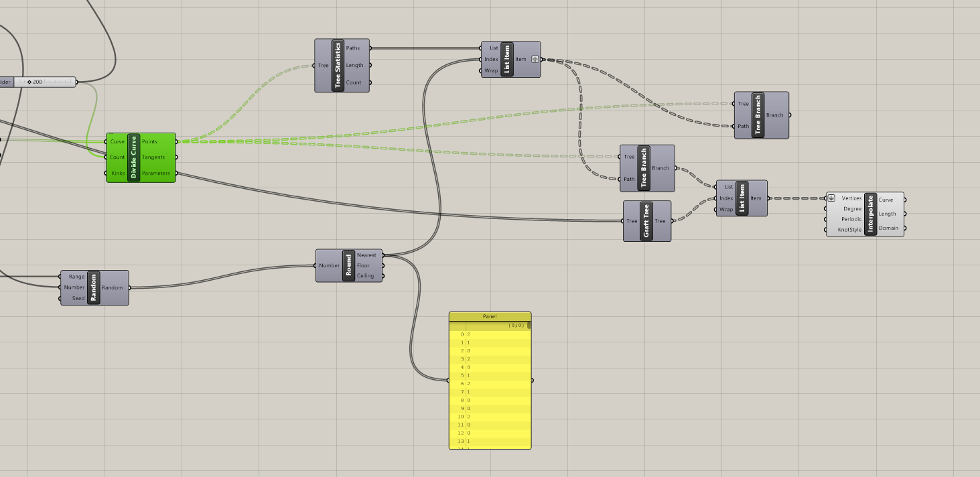Click the Path input of the Tree Branch with unconnected output
Image resolution: width=980 pixels, height=477 pixels.
point(743,126)
